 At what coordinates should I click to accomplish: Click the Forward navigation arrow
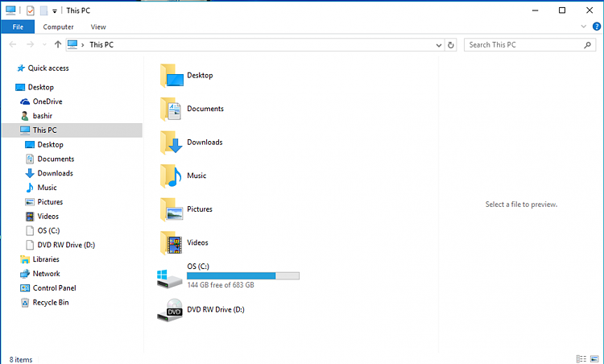click(x=30, y=44)
